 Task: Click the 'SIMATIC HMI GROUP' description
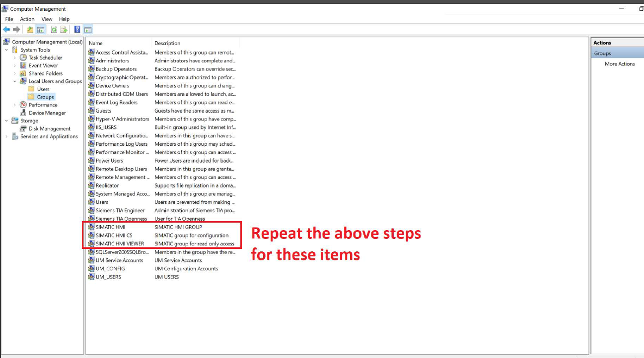178,227
